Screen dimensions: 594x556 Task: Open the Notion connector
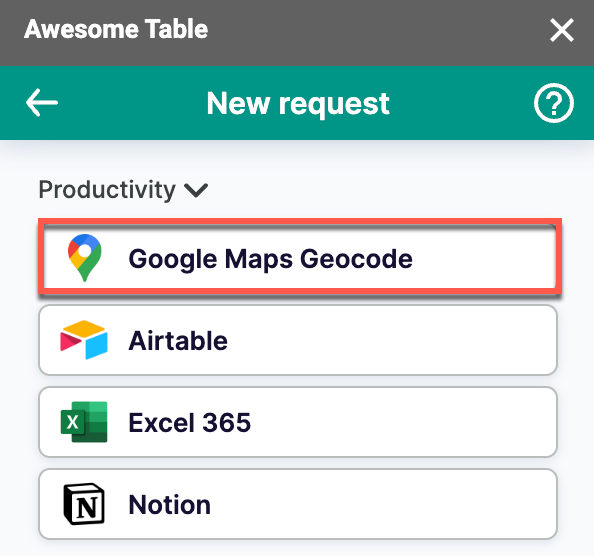(298, 504)
